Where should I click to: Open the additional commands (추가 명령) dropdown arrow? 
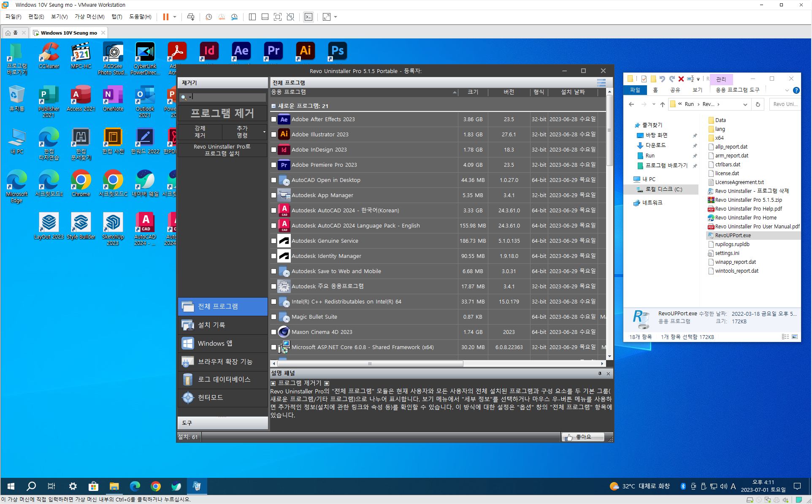point(264,132)
